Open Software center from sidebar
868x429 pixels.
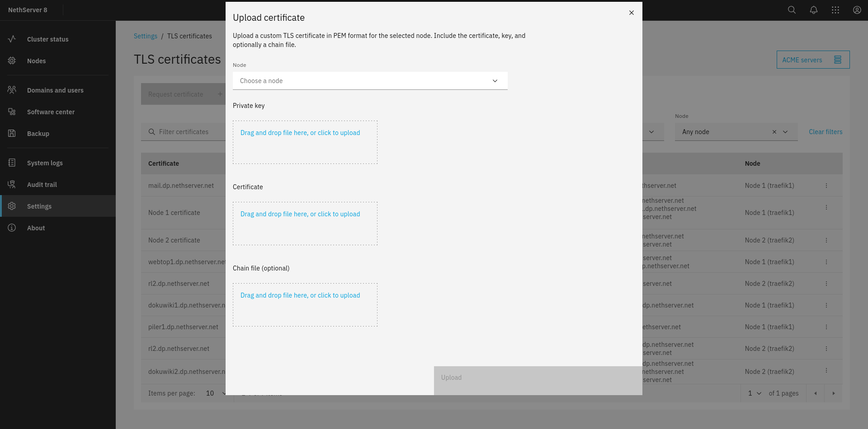(x=51, y=112)
